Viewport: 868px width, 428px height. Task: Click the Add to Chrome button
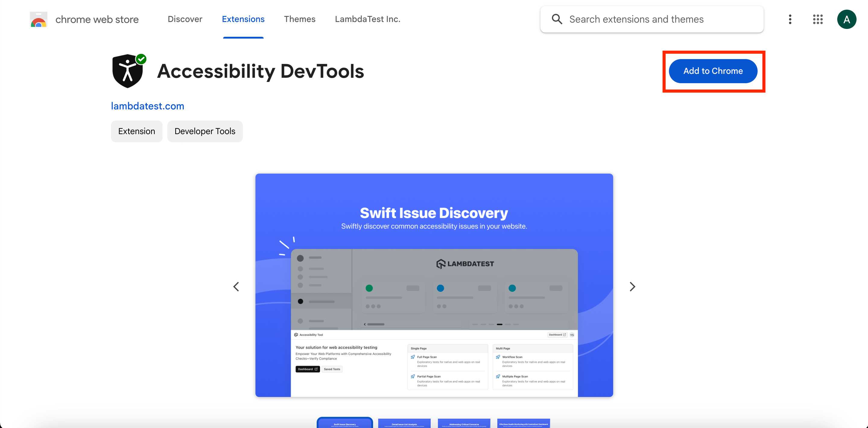coord(713,71)
